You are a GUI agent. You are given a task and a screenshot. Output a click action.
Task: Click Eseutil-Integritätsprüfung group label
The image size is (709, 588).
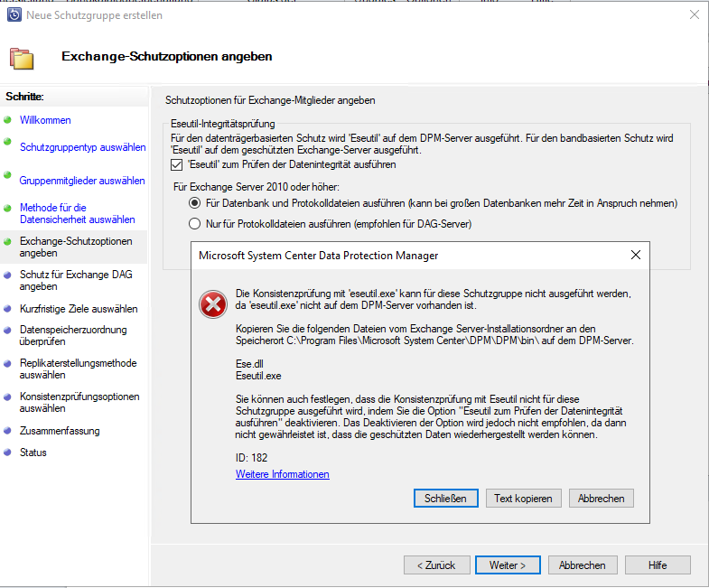click(222, 124)
